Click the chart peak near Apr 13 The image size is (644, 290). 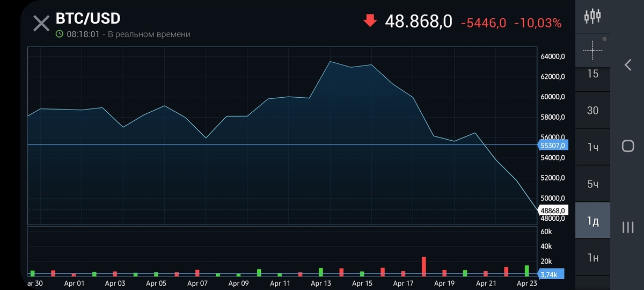click(330, 62)
